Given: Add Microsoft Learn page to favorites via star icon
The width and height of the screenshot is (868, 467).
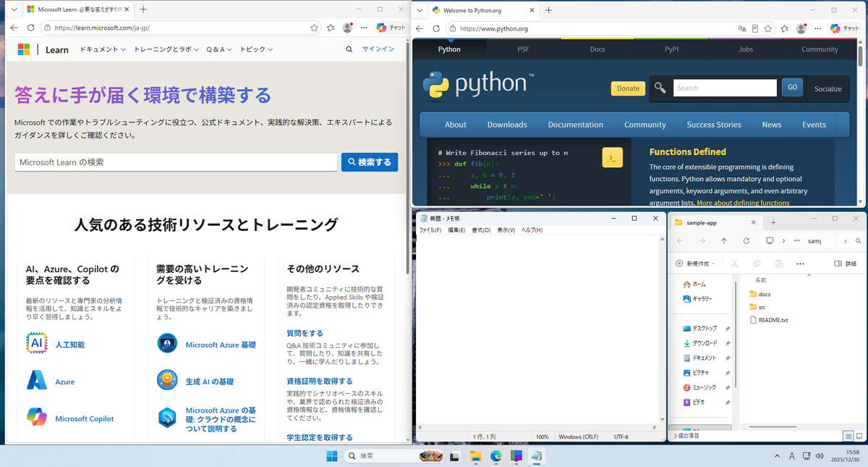Looking at the screenshot, I should point(314,28).
